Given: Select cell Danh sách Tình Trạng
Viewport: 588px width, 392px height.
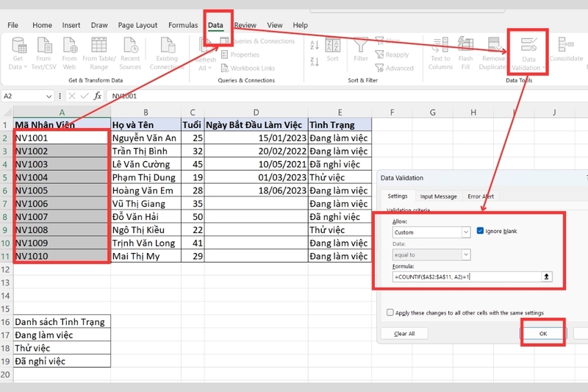Looking at the screenshot, I should (x=62, y=322).
